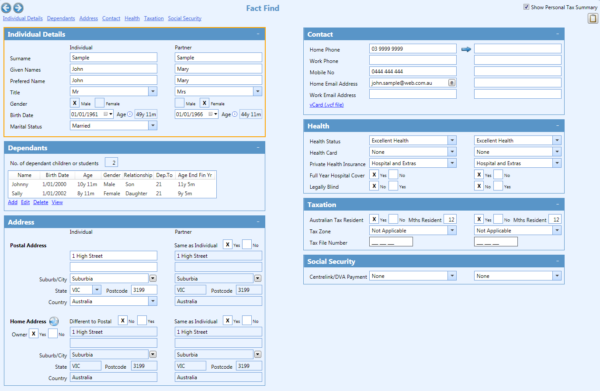Check Female gender box for Individual
Screen dimensions: 600x391
pyautogui.click(x=99, y=103)
